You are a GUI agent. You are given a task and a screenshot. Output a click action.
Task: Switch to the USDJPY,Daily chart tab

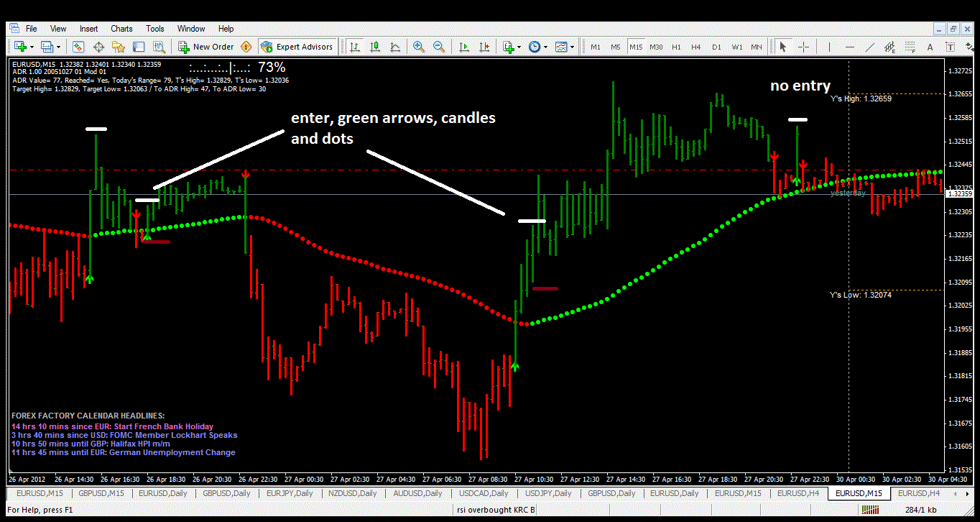[x=548, y=493]
